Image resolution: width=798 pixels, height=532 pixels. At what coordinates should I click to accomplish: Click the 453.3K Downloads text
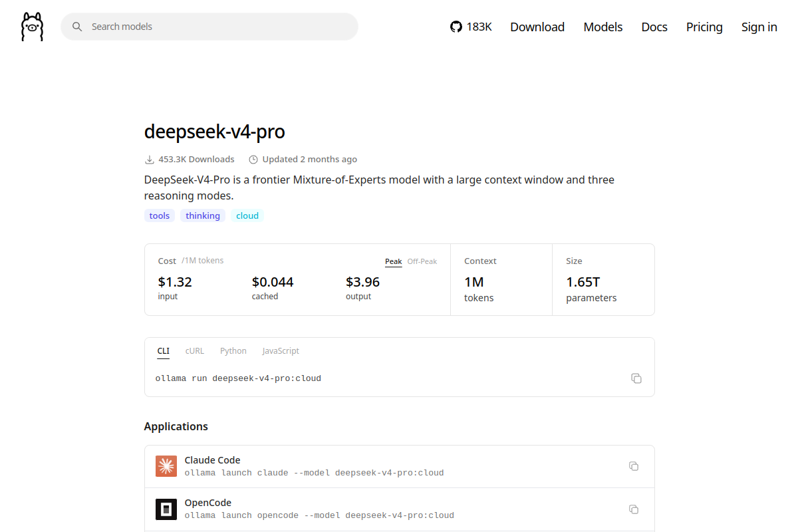(x=196, y=160)
